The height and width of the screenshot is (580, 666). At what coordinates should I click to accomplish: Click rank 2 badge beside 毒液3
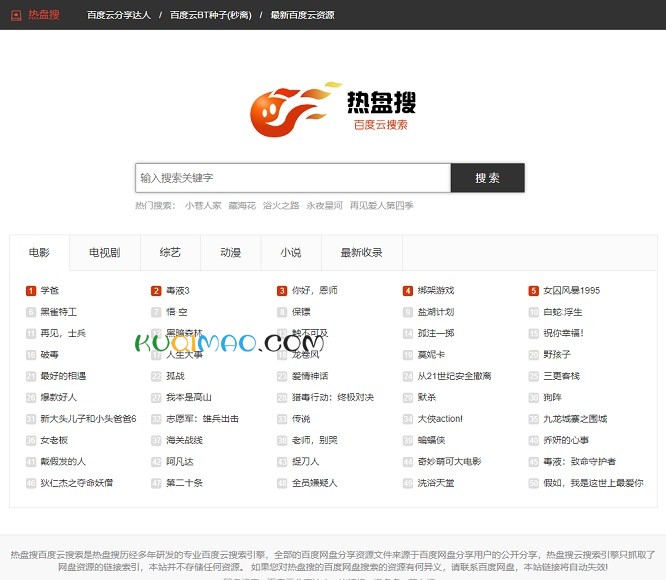click(156, 291)
